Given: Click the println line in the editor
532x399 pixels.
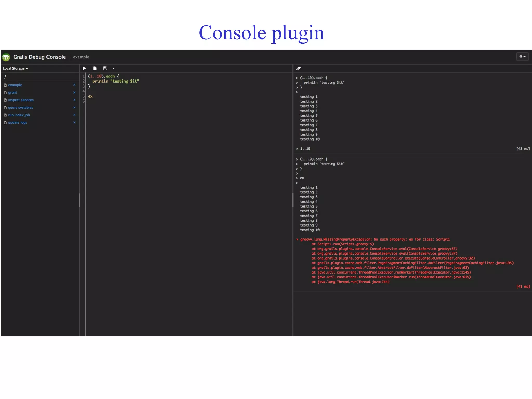Looking at the screenshot, I should pyautogui.click(x=116, y=81).
